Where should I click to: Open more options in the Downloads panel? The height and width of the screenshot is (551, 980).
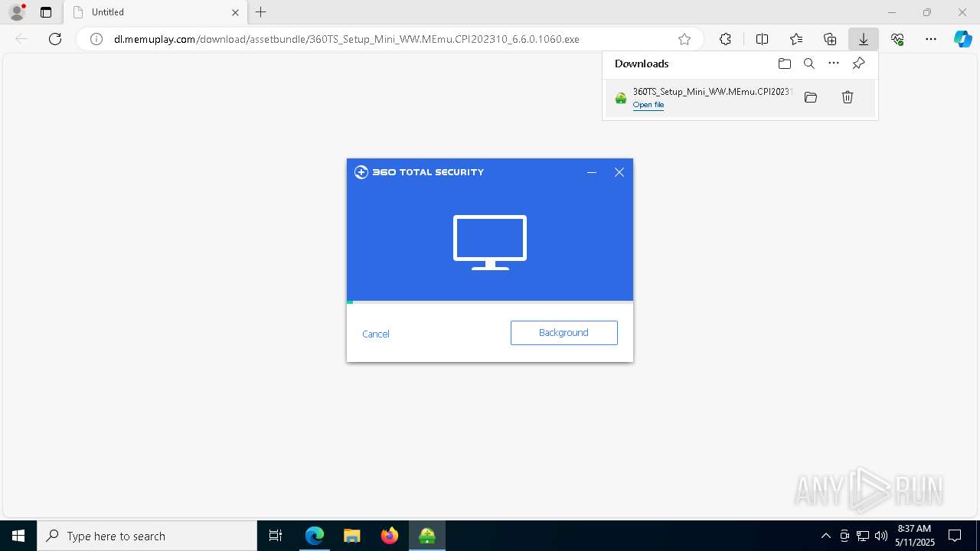coord(834,64)
